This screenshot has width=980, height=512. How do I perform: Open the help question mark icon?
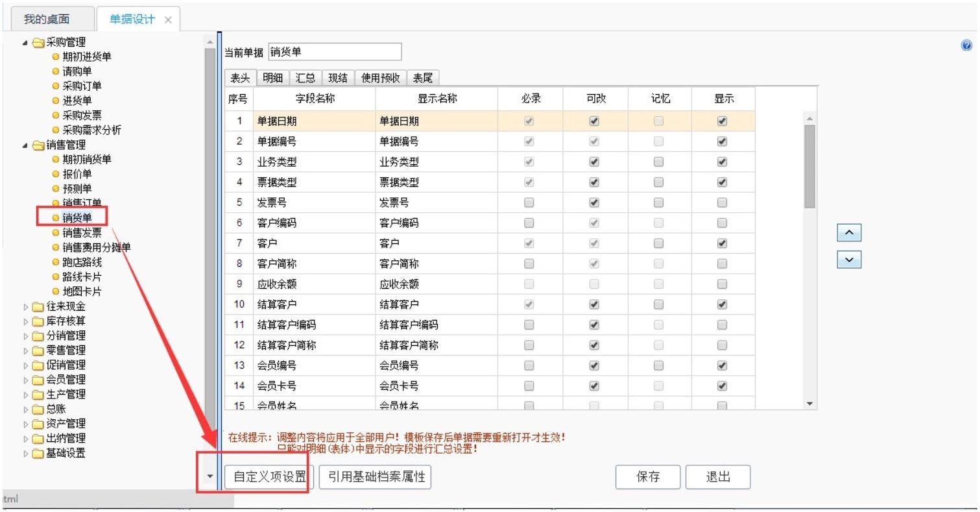pyautogui.click(x=968, y=44)
